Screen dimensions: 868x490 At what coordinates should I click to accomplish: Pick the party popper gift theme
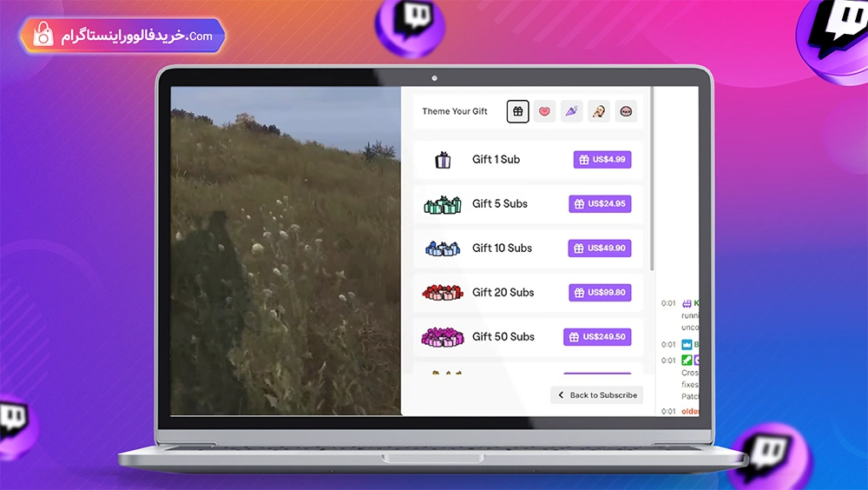[572, 111]
